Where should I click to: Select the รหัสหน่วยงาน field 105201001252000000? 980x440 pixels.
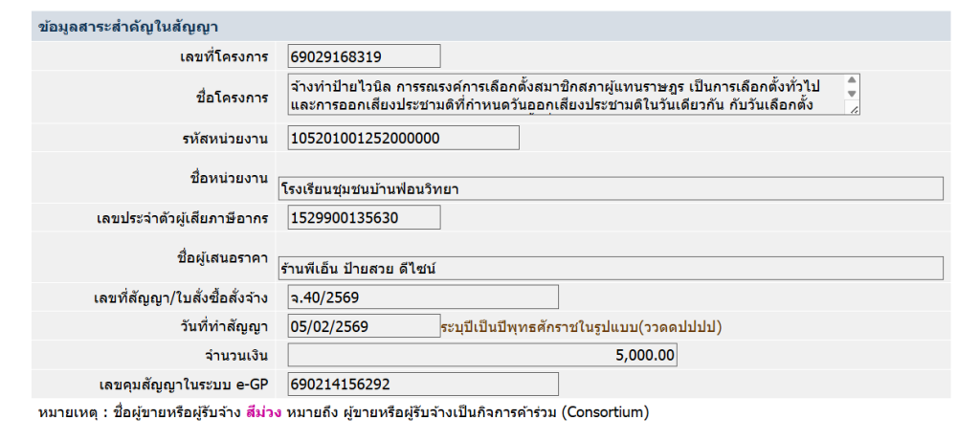(404, 138)
